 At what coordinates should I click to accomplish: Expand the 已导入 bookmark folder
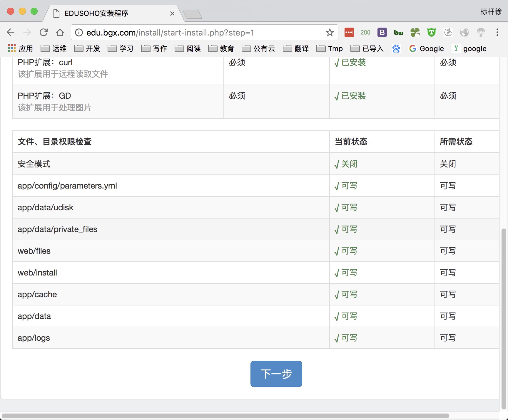click(367, 48)
